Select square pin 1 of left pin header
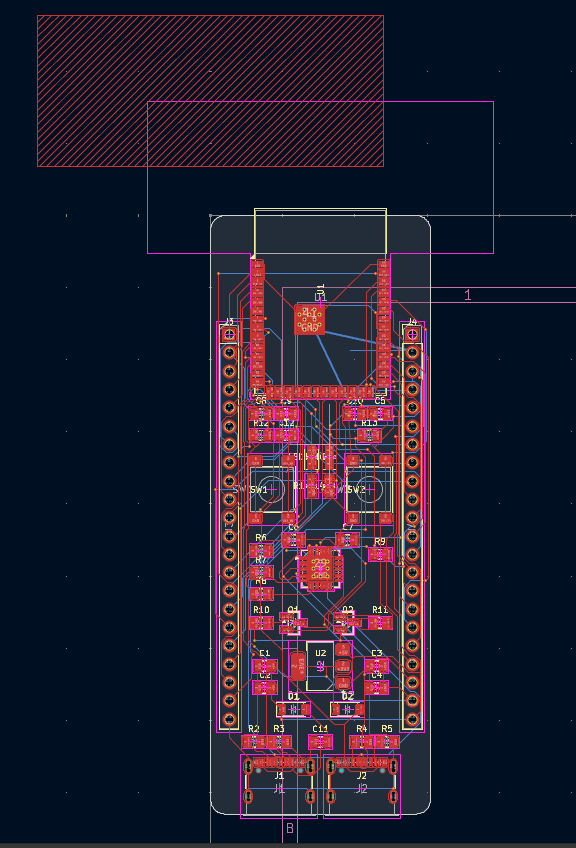 pyautogui.click(x=229, y=335)
